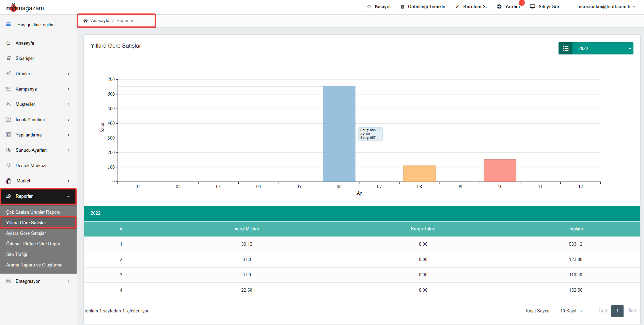Image resolution: width=644 pixels, height=325 pixels.
Task: Open the 10 Kayıt page size dropdown
Action: tap(571, 311)
